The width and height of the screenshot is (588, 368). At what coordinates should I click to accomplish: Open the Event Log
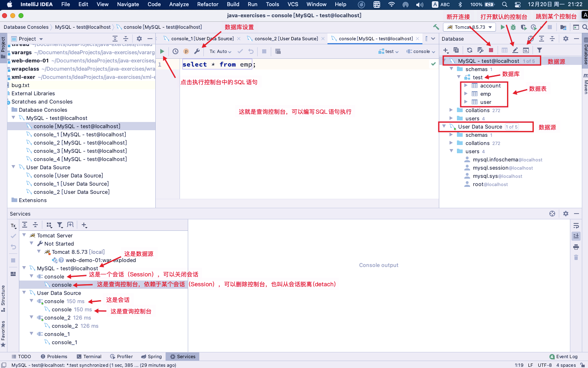tap(563, 356)
